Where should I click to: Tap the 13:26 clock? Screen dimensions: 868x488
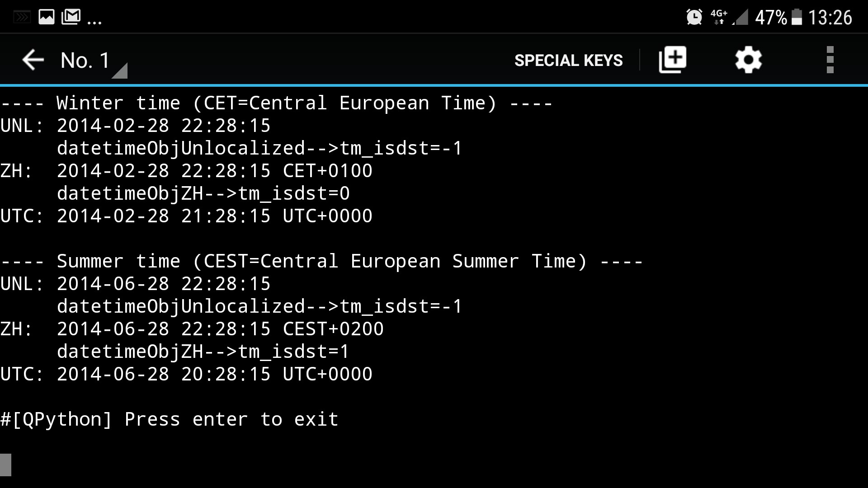830,18
